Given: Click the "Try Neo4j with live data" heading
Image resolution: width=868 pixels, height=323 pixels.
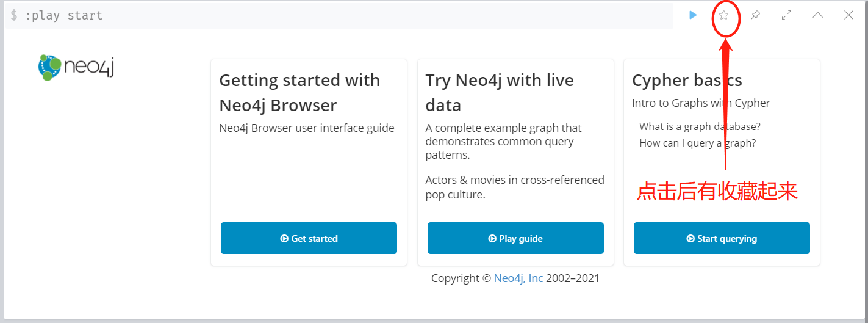Looking at the screenshot, I should pyautogui.click(x=500, y=93).
